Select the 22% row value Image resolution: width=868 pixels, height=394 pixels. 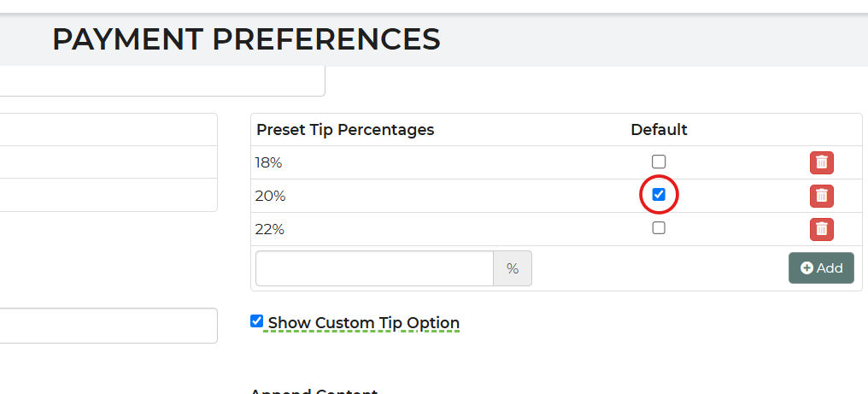pos(270,229)
